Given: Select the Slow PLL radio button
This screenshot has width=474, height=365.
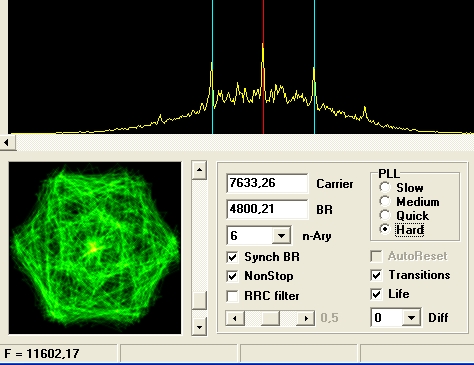Looking at the screenshot, I should tap(385, 187).
